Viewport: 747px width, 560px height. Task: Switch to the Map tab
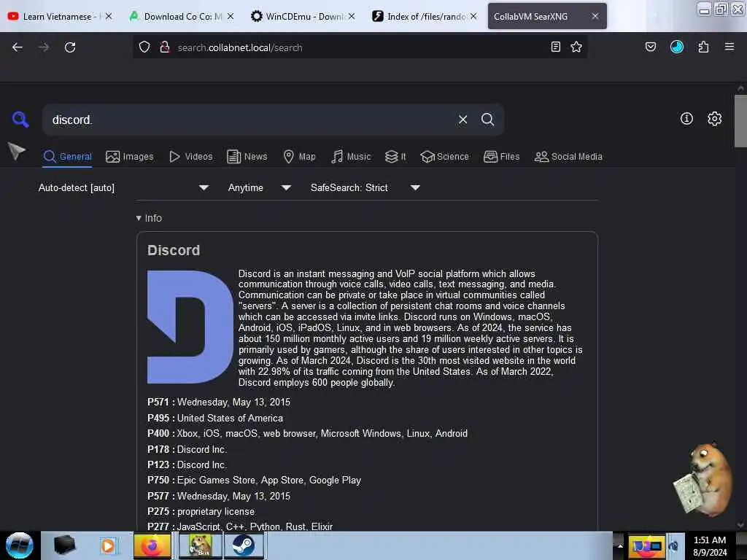pos(299,156)
